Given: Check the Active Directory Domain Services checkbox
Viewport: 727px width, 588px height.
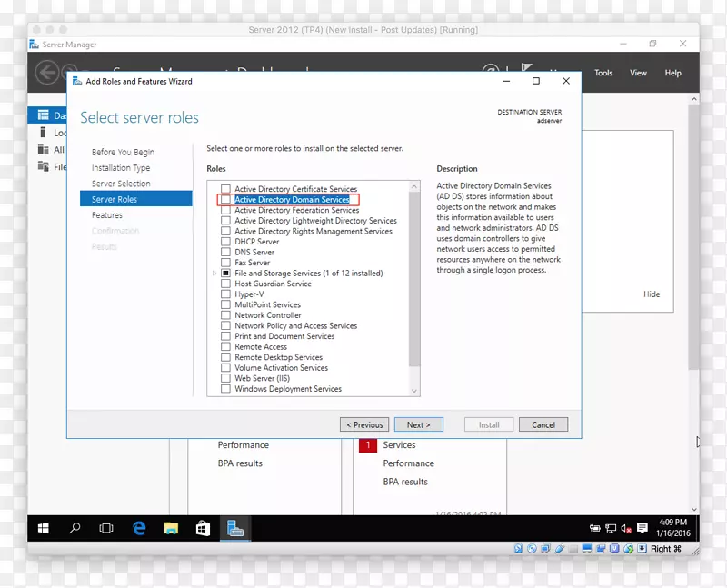Looking at the screenshot, I should pyautogui.click(x=224, y=199).
